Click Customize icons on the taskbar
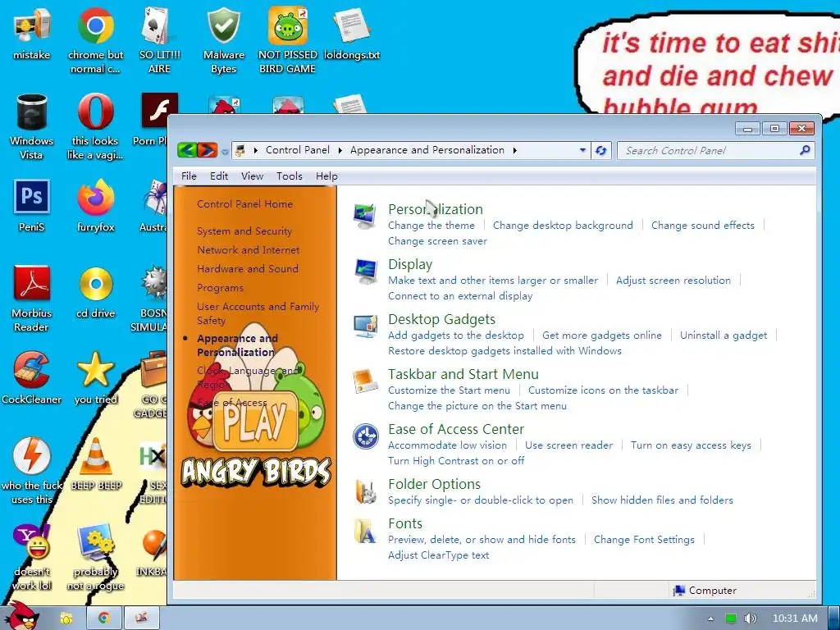840x630 pixels. 603,390
